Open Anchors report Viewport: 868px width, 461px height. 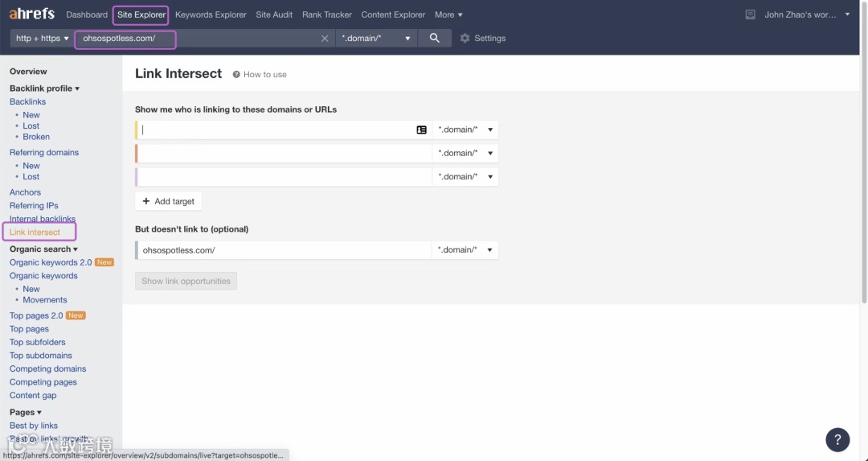click(x=25, y=192)
